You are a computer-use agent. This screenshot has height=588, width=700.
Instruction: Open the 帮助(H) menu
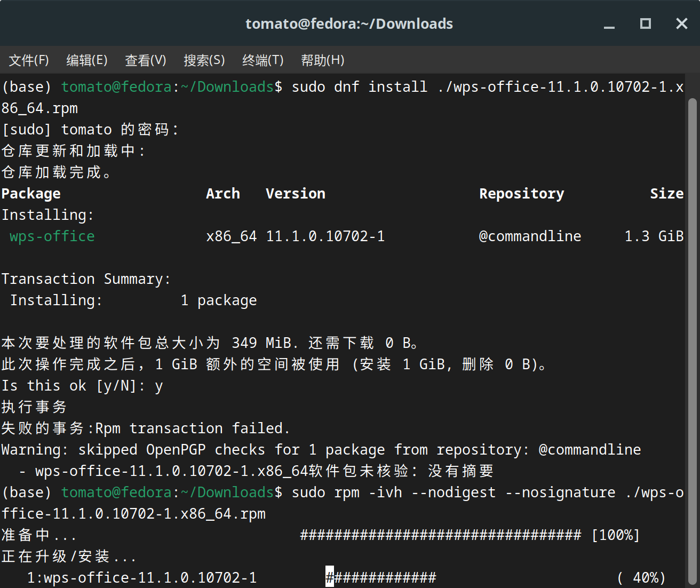point(322,60)
